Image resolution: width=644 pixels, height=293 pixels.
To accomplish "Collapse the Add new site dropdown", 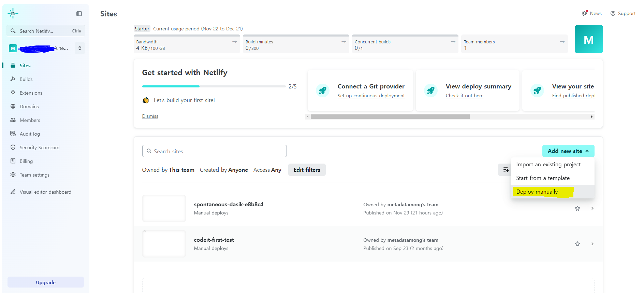I will tap(568, 151).
